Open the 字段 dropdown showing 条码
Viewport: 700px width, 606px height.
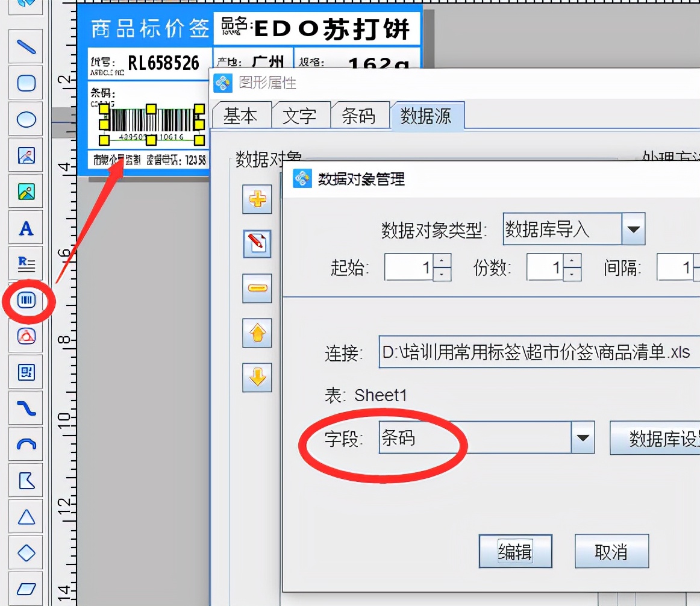click(582, 438)
